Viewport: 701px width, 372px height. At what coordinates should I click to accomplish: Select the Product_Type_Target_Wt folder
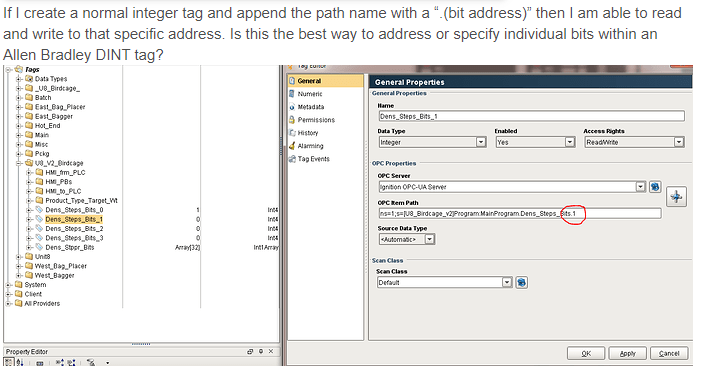(81, 201)
